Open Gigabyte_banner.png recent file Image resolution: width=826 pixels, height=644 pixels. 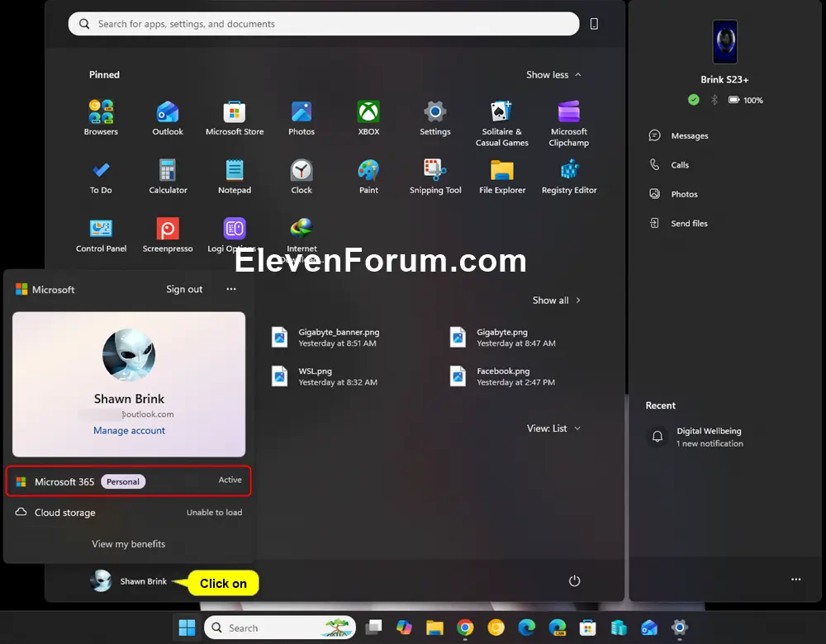coord(326,338)
